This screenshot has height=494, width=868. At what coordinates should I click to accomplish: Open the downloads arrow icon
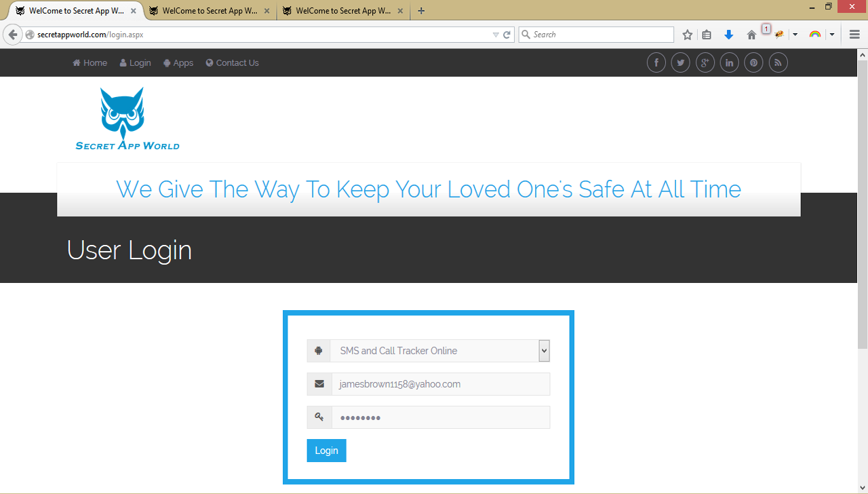(729, 35)
